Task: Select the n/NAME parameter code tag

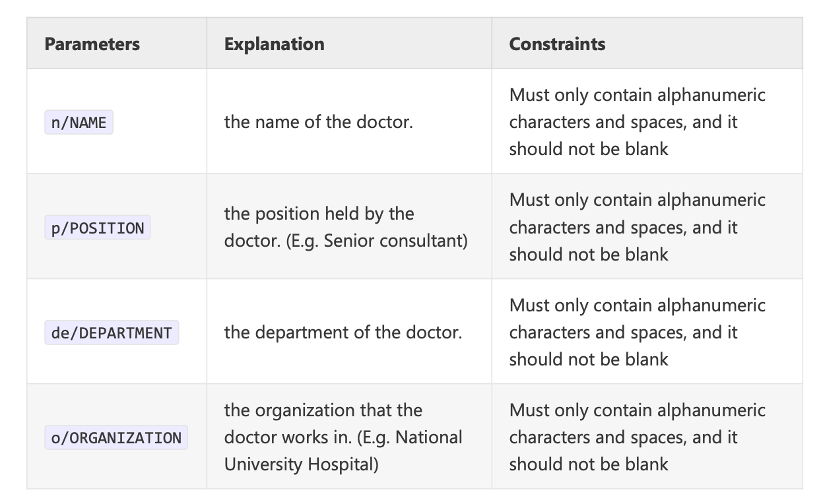Action: tap(79, 123)
